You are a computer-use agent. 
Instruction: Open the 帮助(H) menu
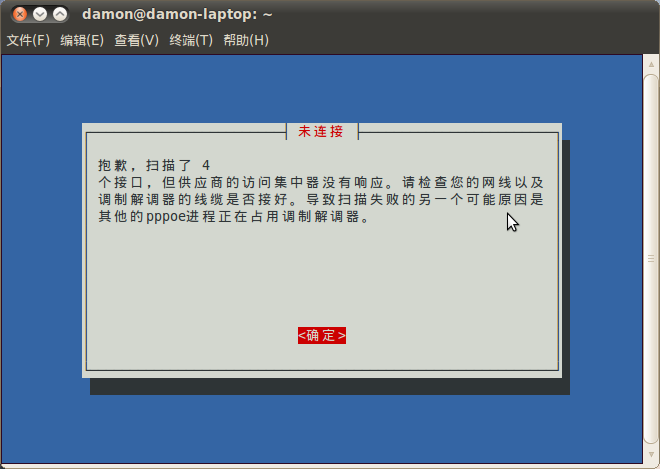246,40
